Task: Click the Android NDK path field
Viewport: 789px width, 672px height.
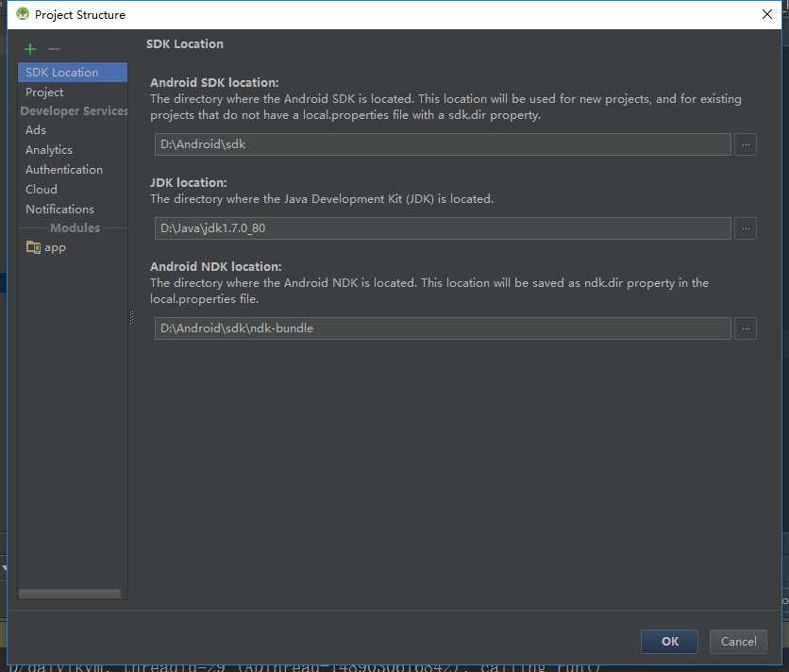Action: click(x=443, y=328)
